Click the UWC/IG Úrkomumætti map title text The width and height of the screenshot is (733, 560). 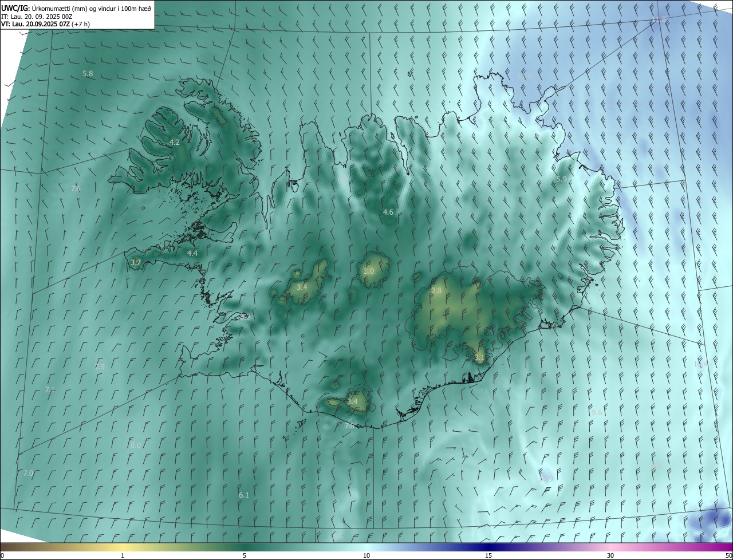click(x=76, y=7)
